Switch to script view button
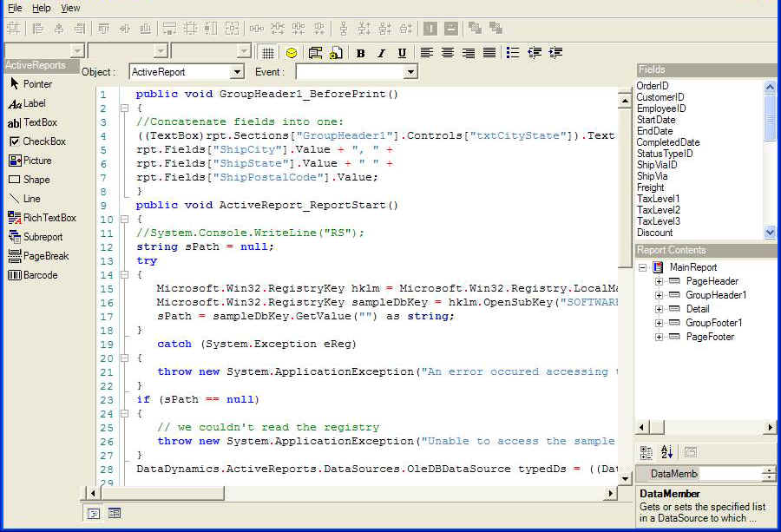This screenshot has height=532, width=781. coord(93,513)
